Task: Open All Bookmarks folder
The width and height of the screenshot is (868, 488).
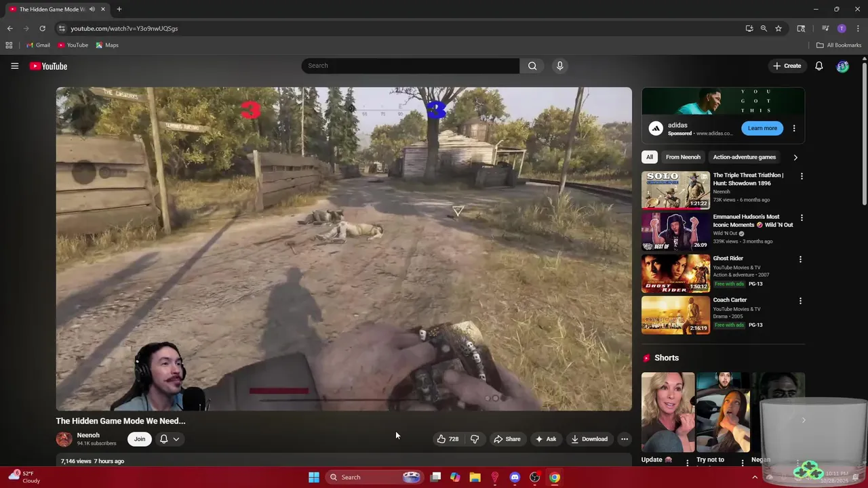Action: [839, 45]
